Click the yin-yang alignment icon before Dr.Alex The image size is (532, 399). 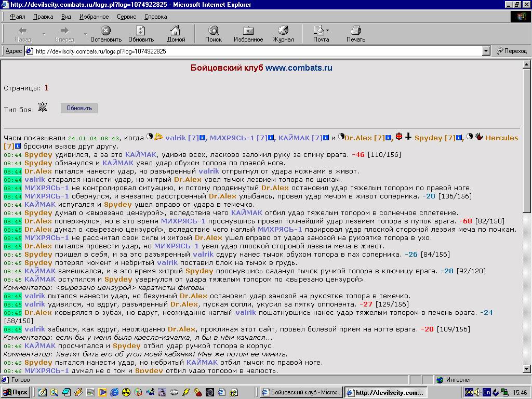(341, 137)
